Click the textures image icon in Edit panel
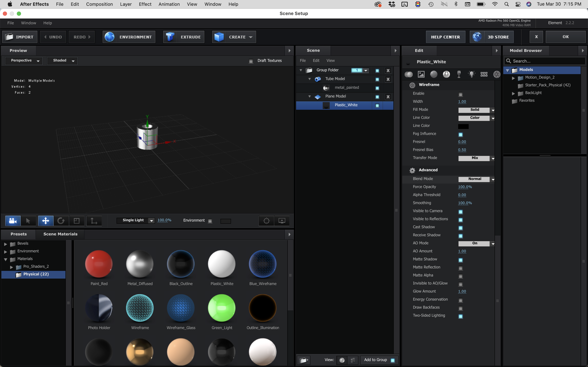 click(x=421, y=74)
